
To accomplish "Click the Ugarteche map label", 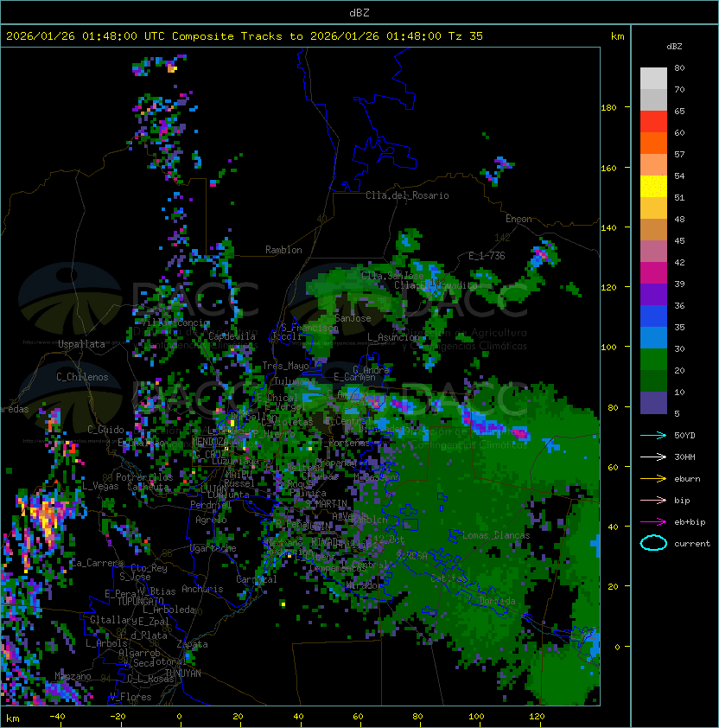I will 213,548.
